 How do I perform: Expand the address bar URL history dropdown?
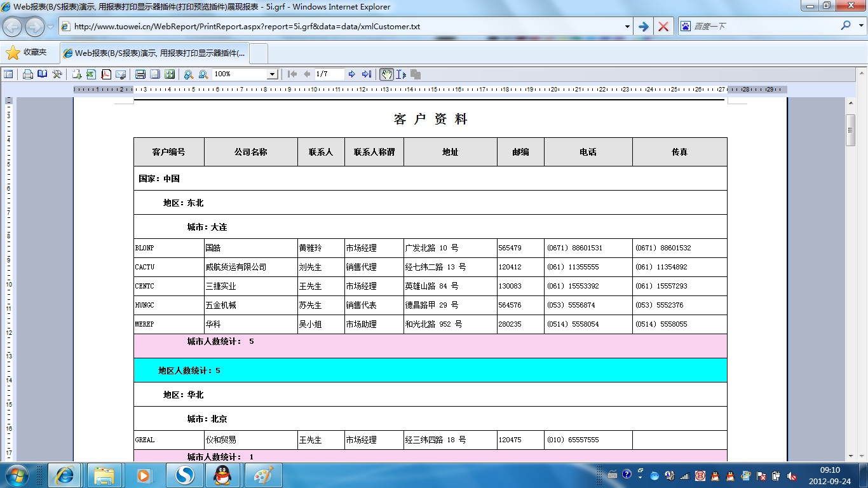coord(627,27)
